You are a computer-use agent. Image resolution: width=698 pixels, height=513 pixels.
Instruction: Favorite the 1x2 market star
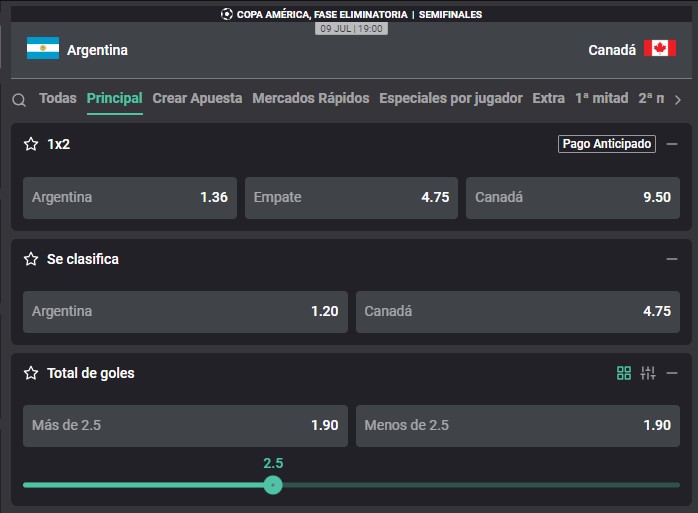31,144
